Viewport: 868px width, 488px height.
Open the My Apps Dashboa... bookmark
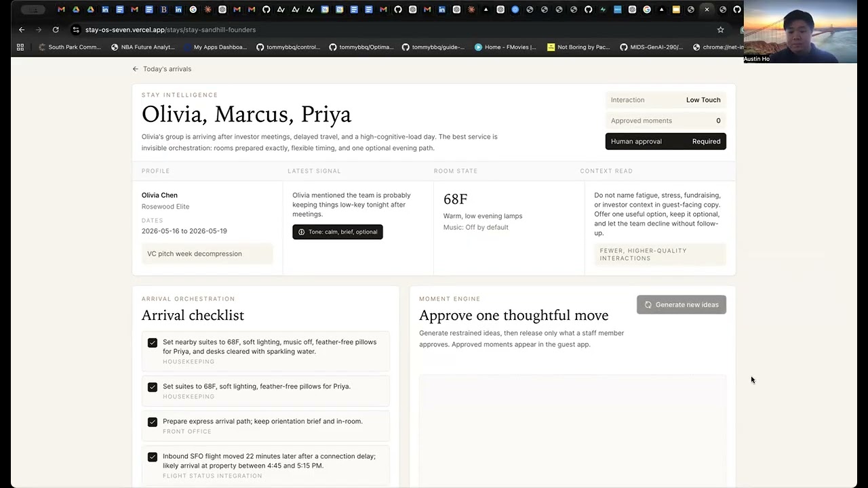pos(215,47)
